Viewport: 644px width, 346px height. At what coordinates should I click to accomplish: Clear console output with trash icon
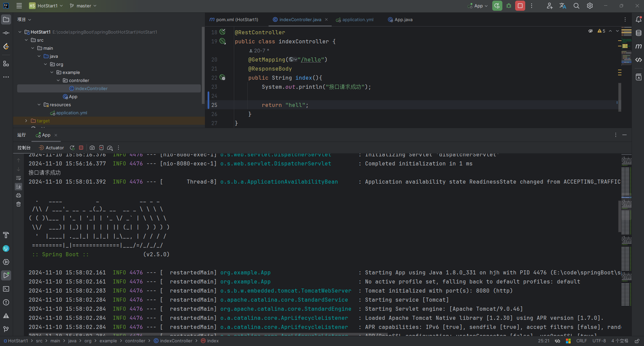19,204
